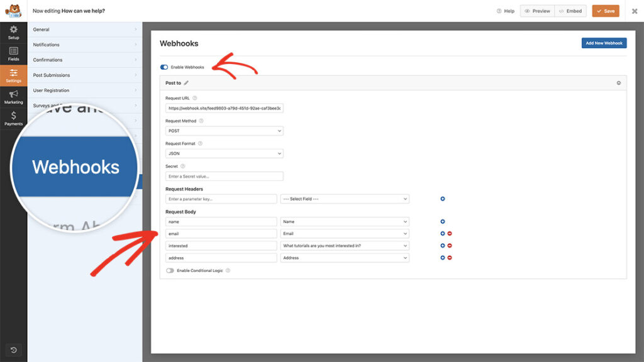Open the webhook settings gear icon
This screenshot has width=644, height=362.
(x=618, y=82)
